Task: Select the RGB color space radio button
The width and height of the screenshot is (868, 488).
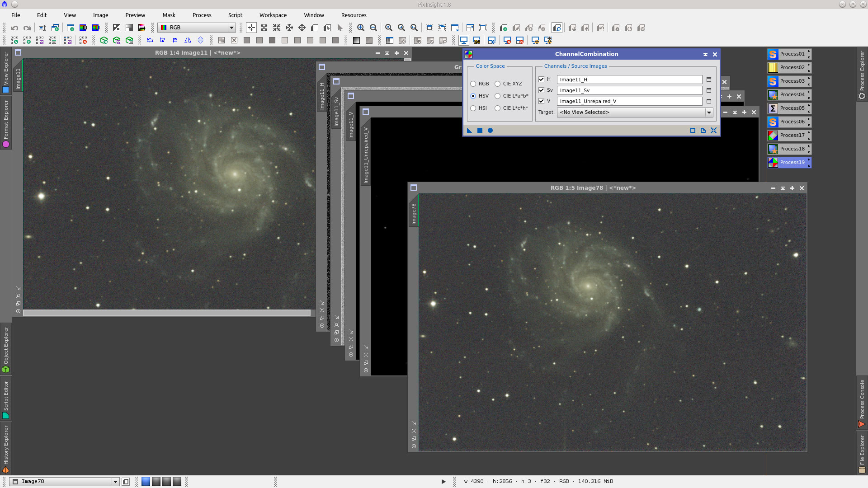Action: click(473, 84)
